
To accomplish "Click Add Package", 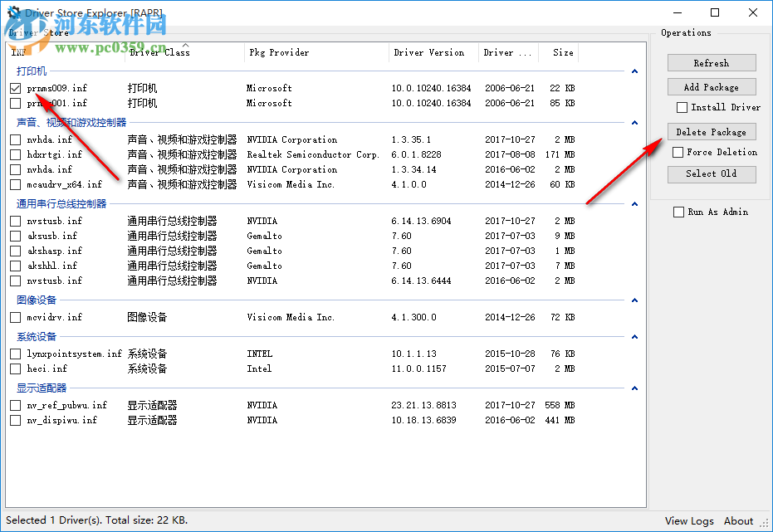I will coord(712,86).
